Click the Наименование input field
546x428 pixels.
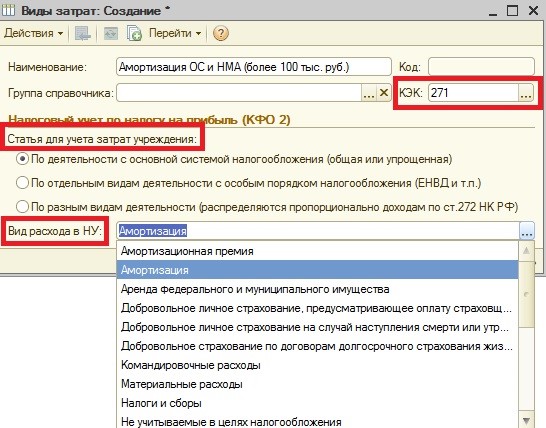point(254,67)
